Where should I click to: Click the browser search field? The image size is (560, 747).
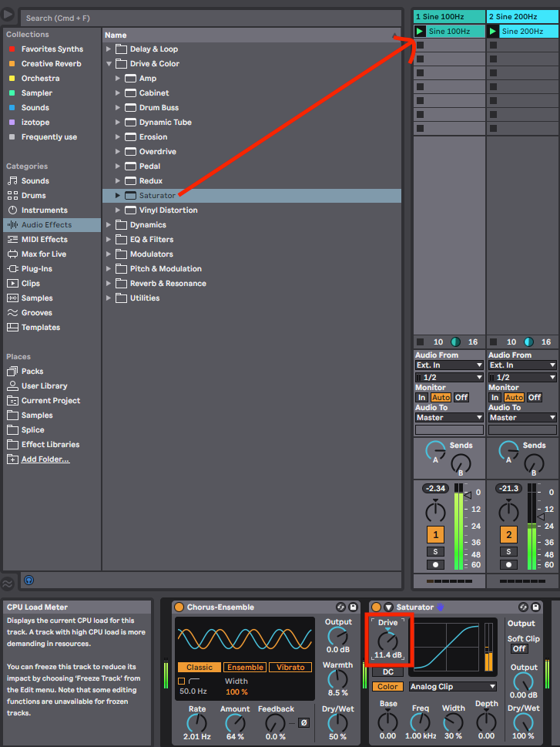(211, 18)
